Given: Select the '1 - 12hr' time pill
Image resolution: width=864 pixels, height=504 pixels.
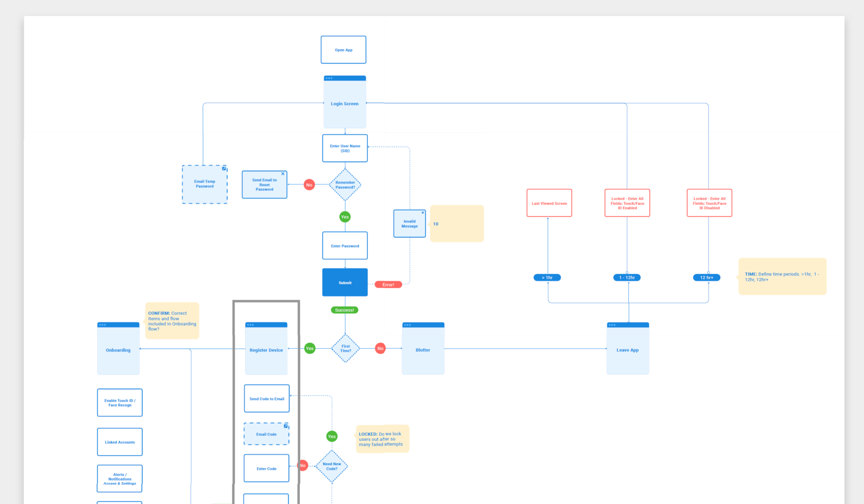Looking at the screenshot, I should tap(627, 277).
